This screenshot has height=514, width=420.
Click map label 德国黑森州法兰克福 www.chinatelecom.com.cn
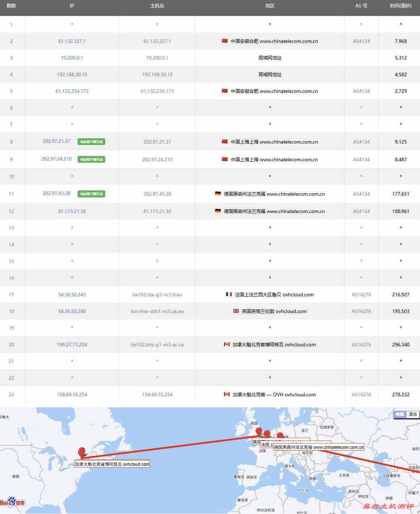tap(319, 447)
